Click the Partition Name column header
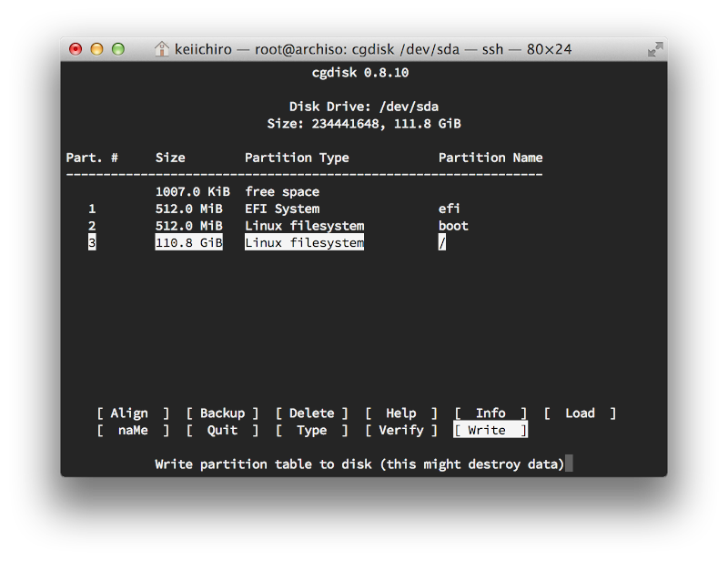728x561 pixels. pos(490,158)
